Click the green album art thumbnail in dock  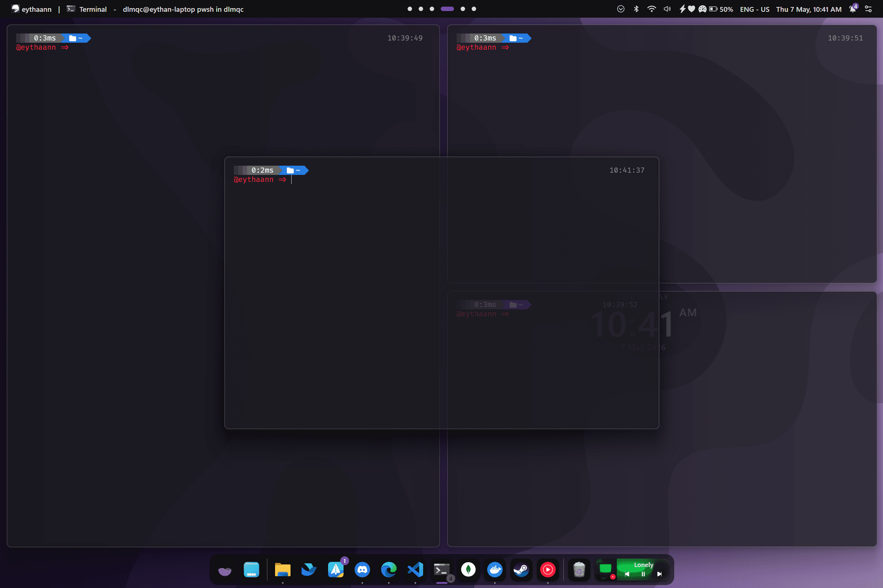[605, 569]
